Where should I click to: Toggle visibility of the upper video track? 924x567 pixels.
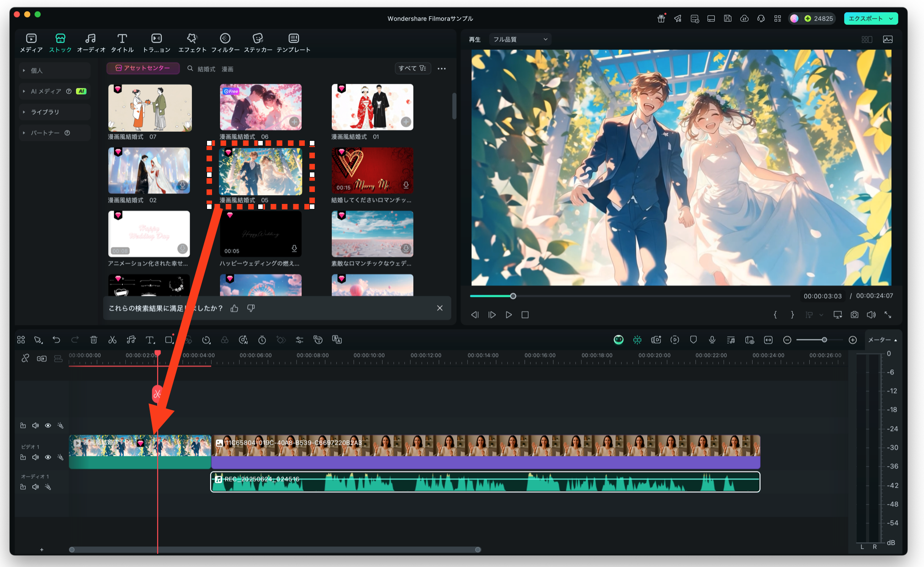tap(48, 426)
